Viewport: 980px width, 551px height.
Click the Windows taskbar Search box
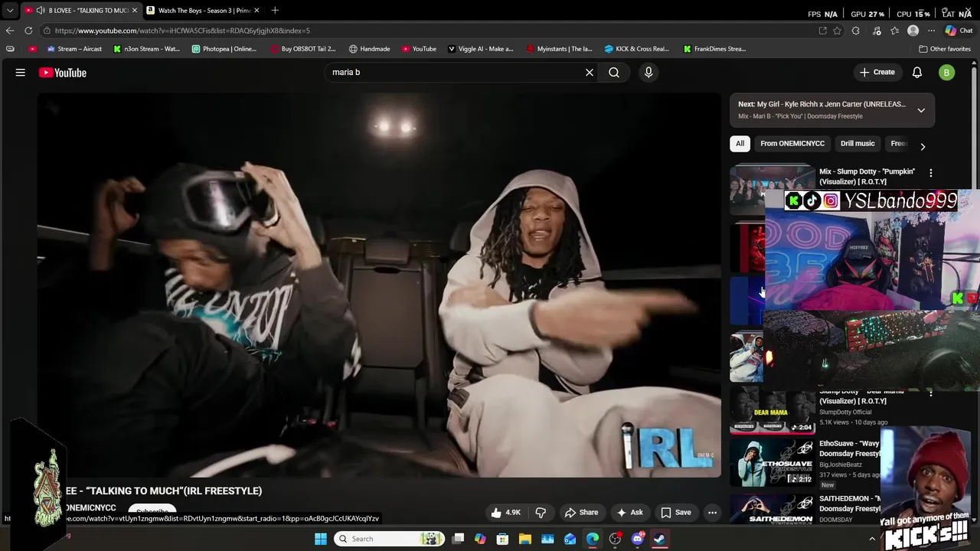(390, 539)
